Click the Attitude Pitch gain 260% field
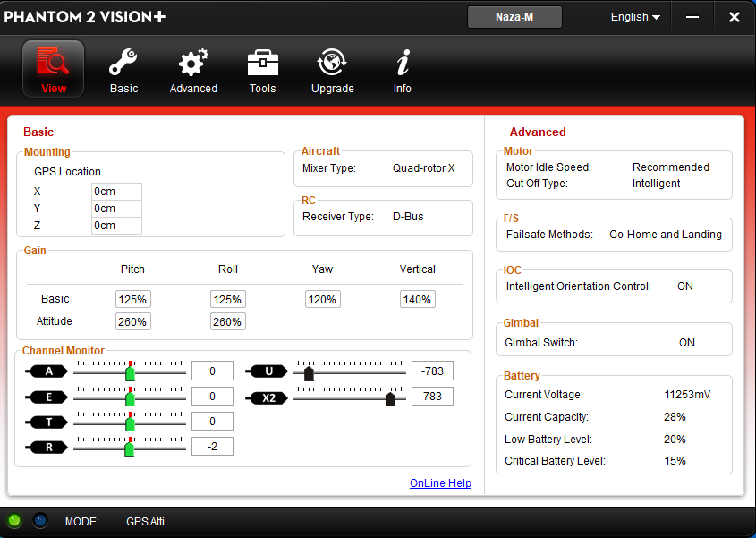This screenshot has height=538, width=756. click(133, 321)
